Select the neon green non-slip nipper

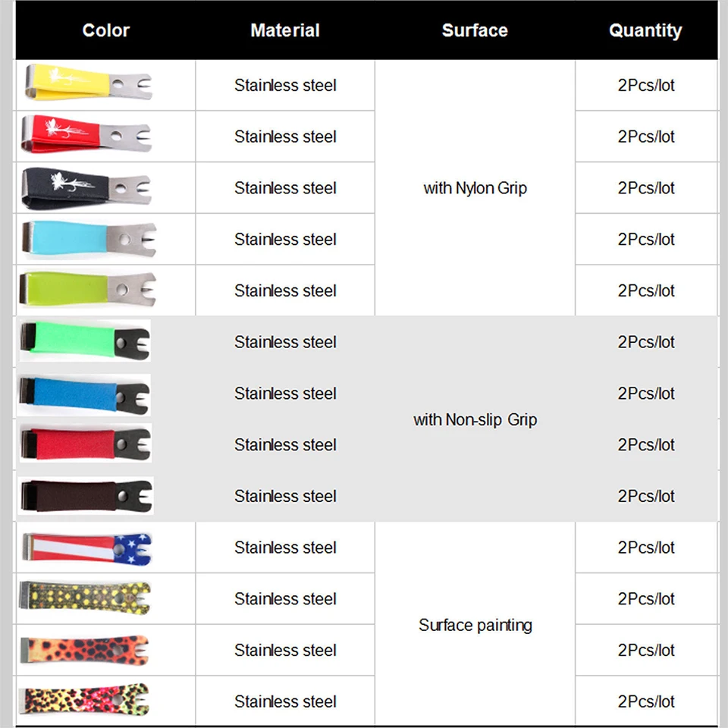pyautogui.click(x=85, y=340)
